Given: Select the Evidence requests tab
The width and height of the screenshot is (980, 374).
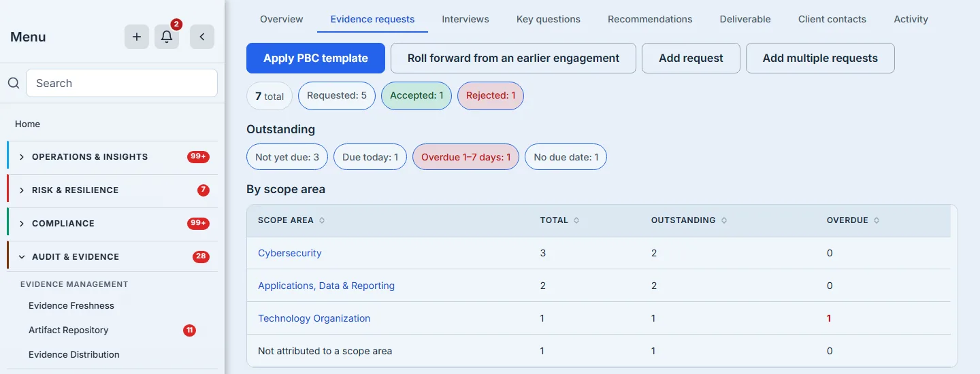Looking at the screenshot, I should click(372, 19).
